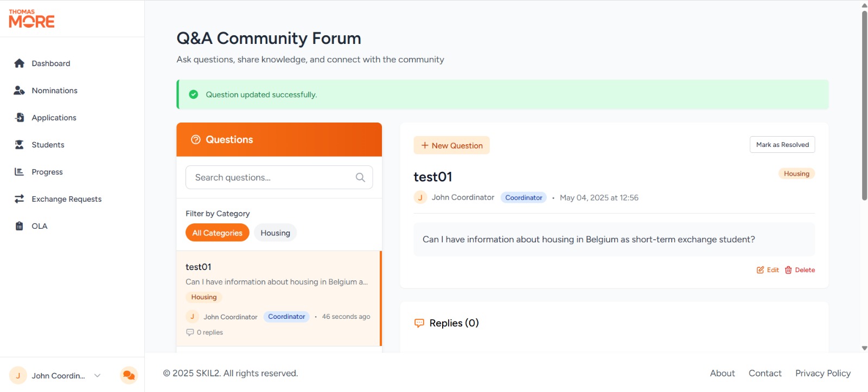Click the Q&A Community Forum heading
Screen dimensions: 868x392
(x=269, y=38)
